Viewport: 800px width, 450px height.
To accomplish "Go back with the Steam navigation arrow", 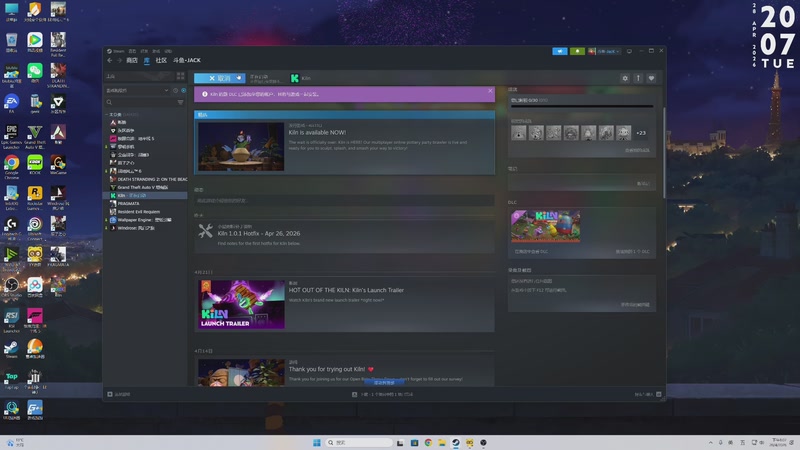I will tap(110, 60).
